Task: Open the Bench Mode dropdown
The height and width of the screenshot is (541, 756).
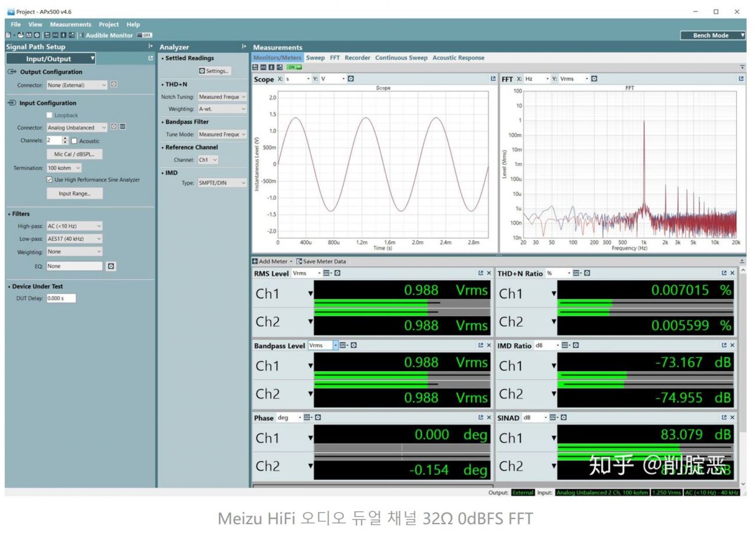Action: [714, 35]
